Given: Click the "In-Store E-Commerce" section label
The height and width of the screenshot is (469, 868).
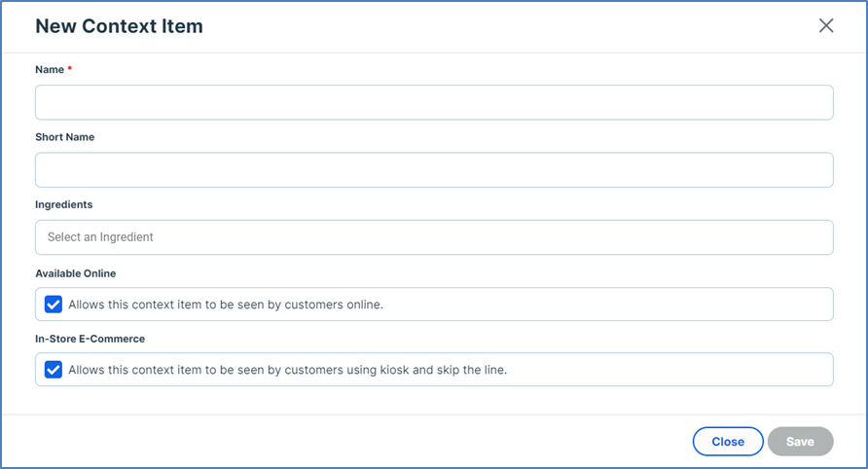Looking at the screenshot, I should click(x=90, y=339).
